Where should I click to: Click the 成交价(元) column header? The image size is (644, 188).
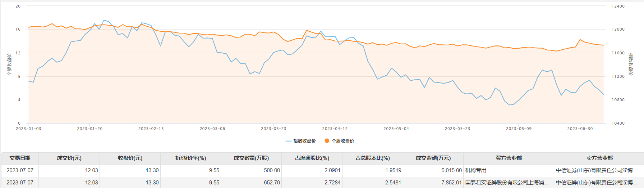69,158
